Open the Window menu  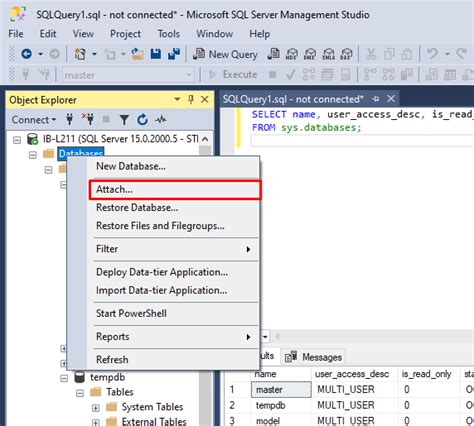click(214, 34)
